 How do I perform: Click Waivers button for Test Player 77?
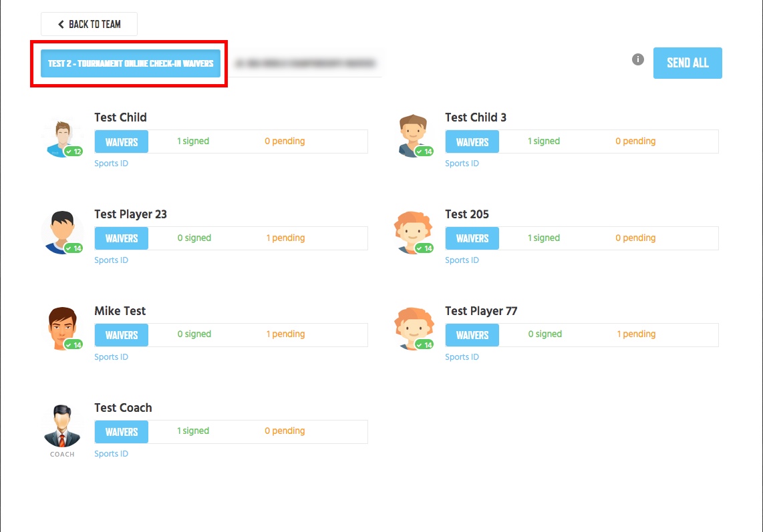[x=472, y=335]
